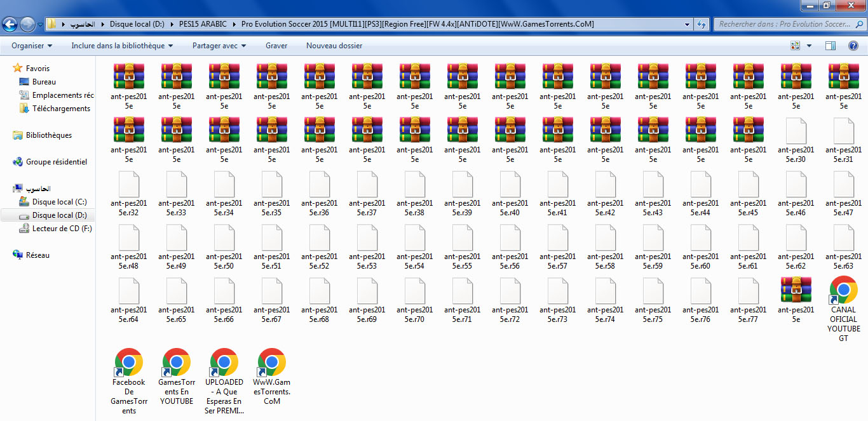The height and width of the screenshot is (421, 868).
Task: Click the back navigation arrow
Action: coord(10,25)
